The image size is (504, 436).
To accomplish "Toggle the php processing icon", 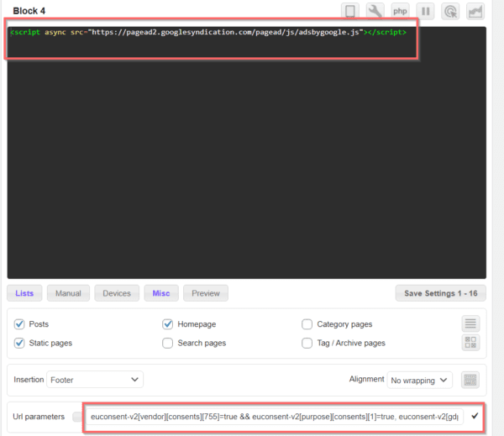I will click(x=400, y=11).
